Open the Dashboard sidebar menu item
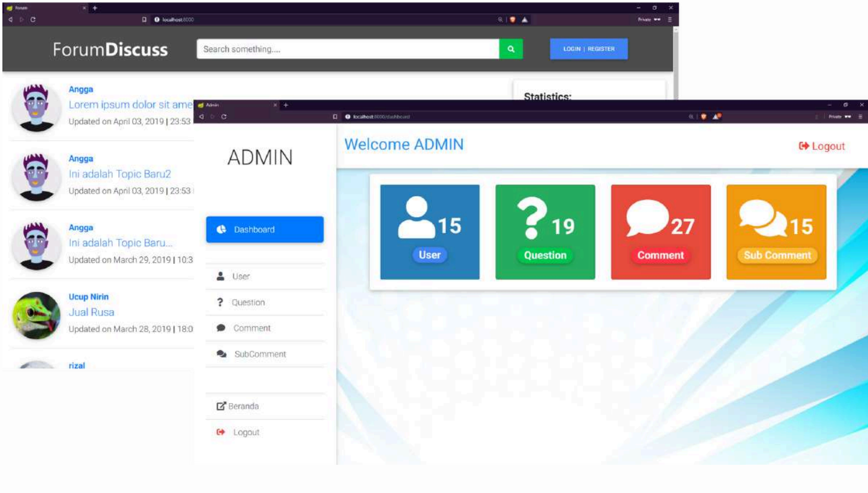 point(265,230)
